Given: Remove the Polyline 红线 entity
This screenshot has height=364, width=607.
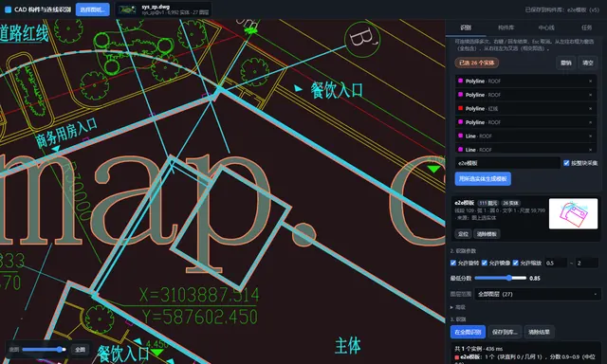Looking at the screenshot, I should coord(590,109).
